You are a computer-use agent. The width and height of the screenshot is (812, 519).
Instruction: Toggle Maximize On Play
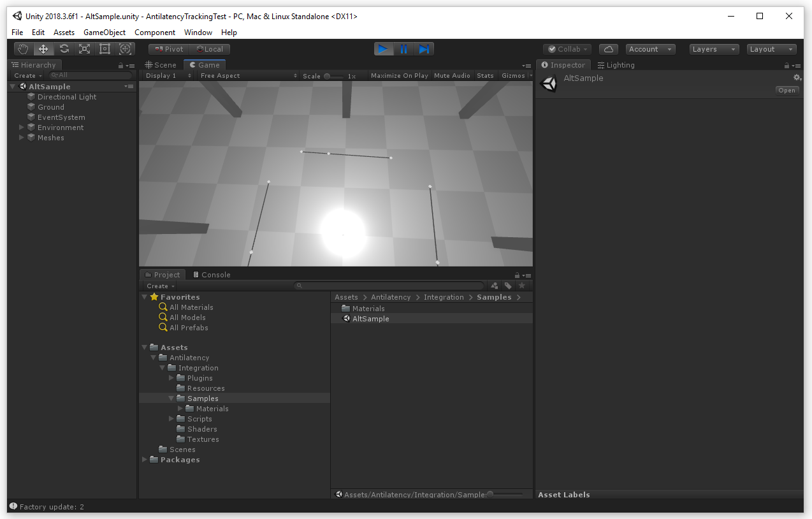click(x=400, y=76)
